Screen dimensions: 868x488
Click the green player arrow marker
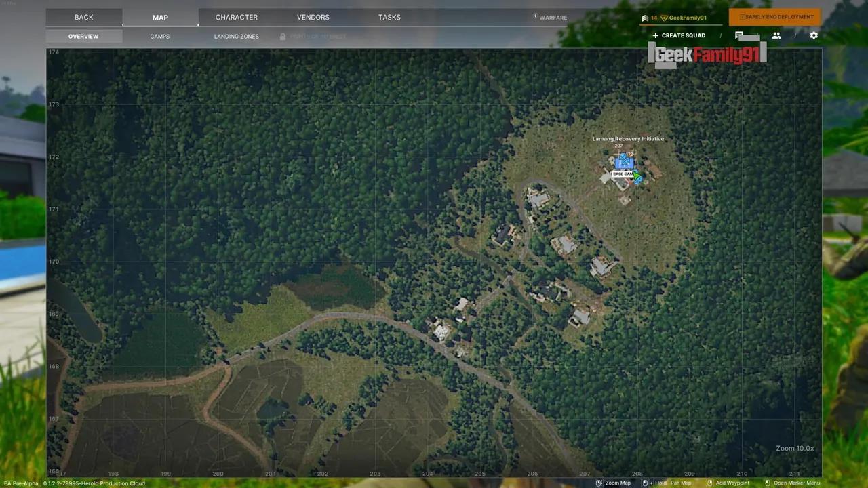637,175
